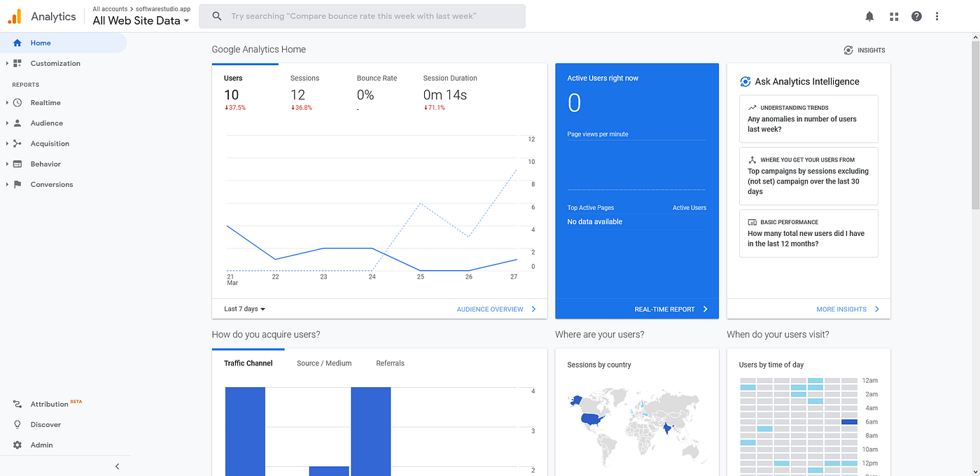Switch to the Referrals tab
The image size is (980, 476).
[x=390, y=363]
